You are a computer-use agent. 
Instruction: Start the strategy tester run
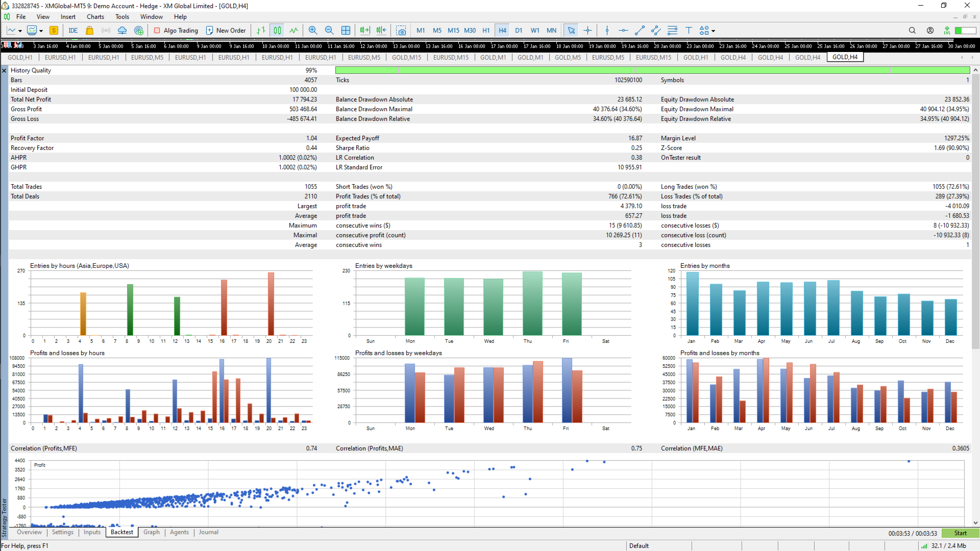[960, 533]
